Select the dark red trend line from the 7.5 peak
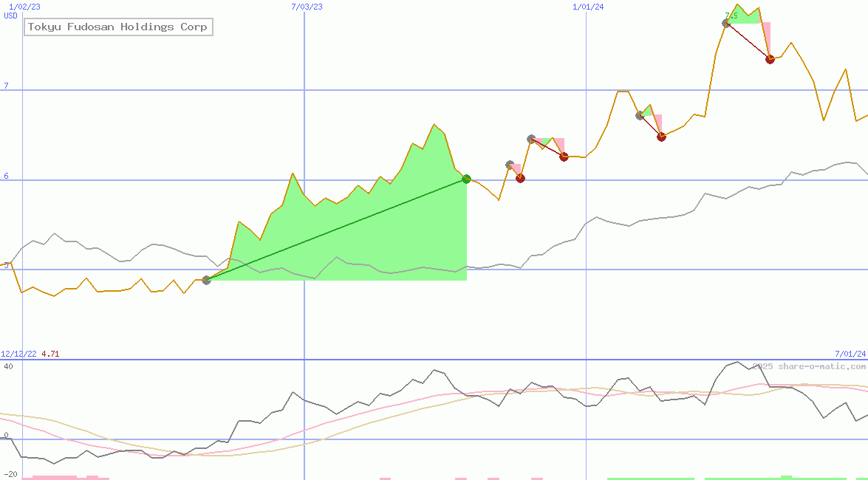 pos(746,41)
